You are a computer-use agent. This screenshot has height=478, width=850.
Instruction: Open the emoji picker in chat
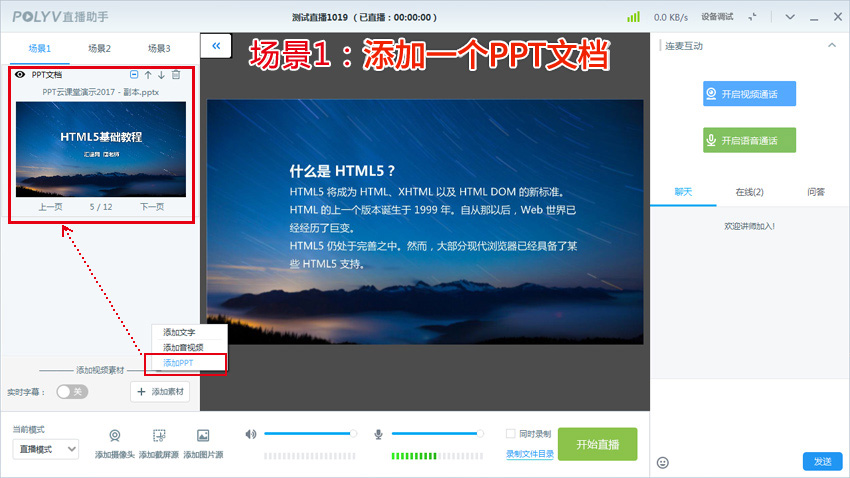(662, 462)
